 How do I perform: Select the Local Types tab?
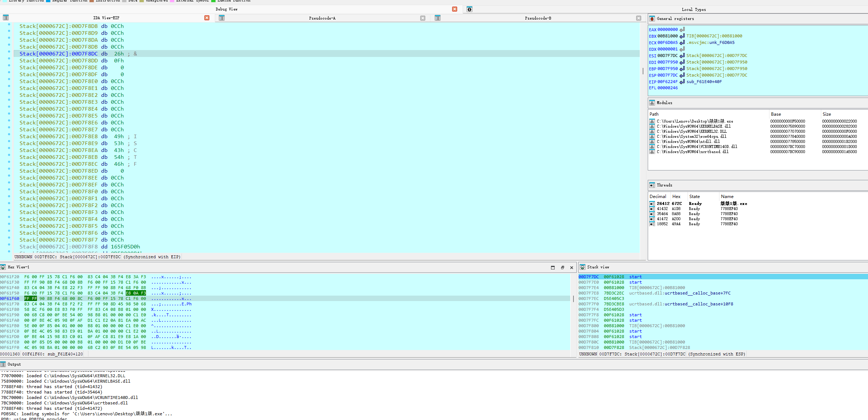pos(694,10)
